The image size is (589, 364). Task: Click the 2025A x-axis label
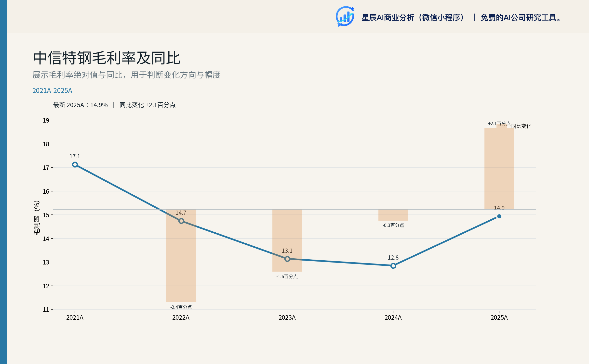coord(499,318)
